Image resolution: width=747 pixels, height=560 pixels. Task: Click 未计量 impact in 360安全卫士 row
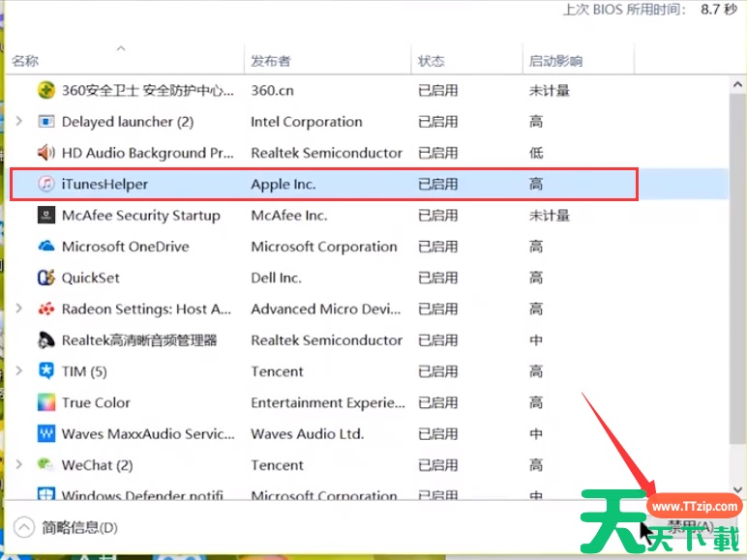(x=550, y=91)
